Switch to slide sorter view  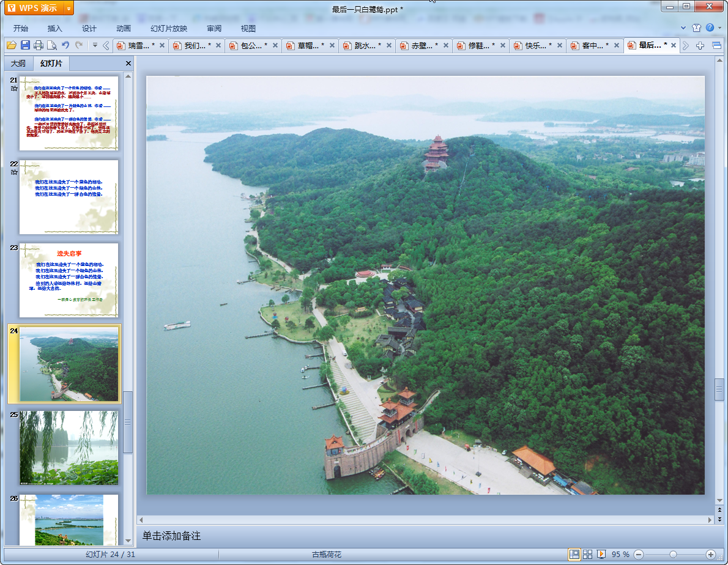click(x=587, y=554)
